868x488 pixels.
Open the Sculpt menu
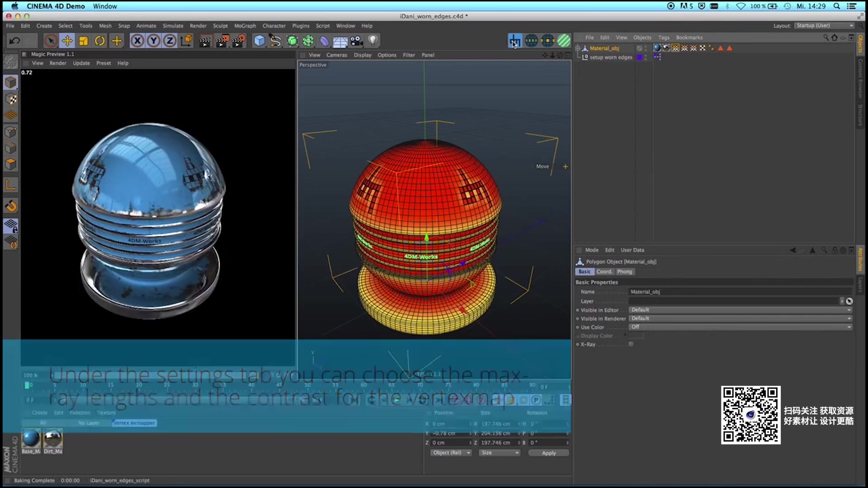point(221,26)
